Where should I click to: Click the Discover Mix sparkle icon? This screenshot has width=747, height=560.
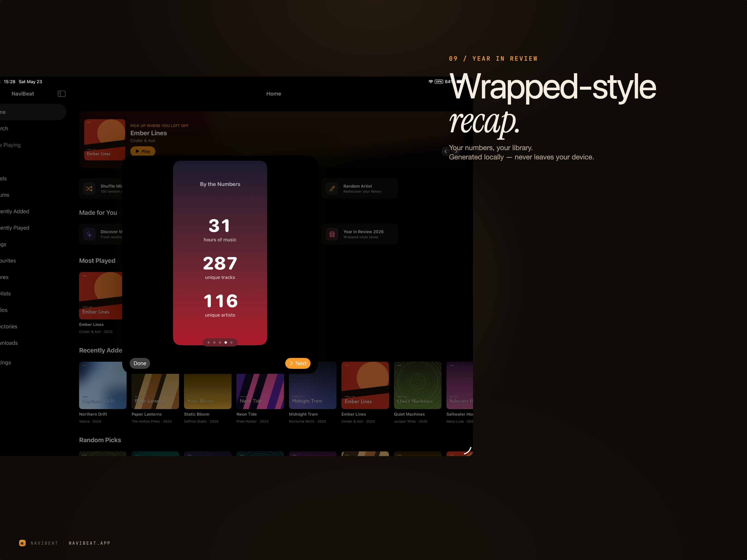89,234
